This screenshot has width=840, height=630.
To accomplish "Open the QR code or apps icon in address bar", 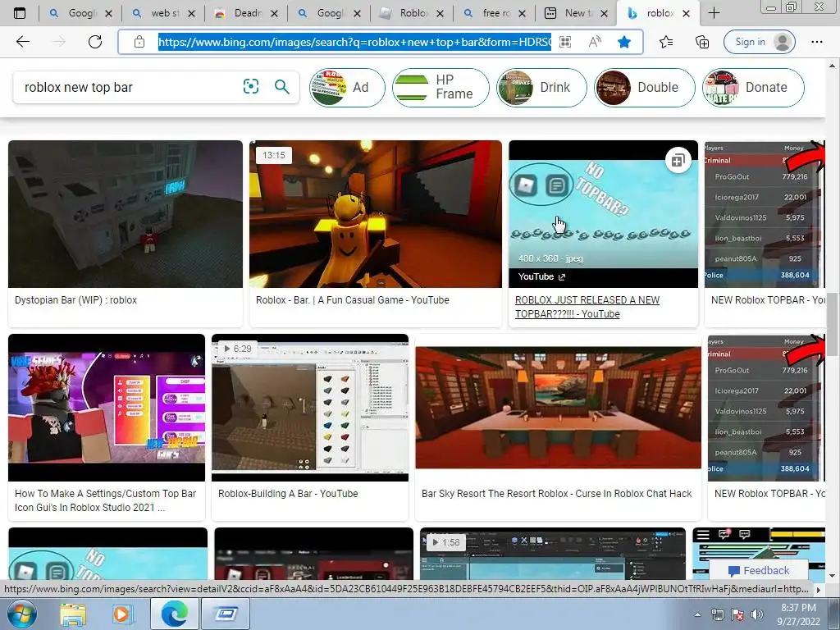I will coord(565,42).
